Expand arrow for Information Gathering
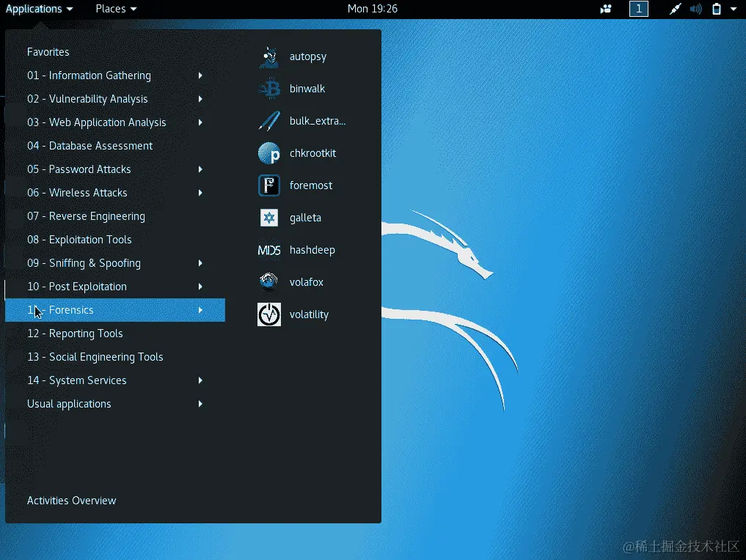 tap(200, 75)
